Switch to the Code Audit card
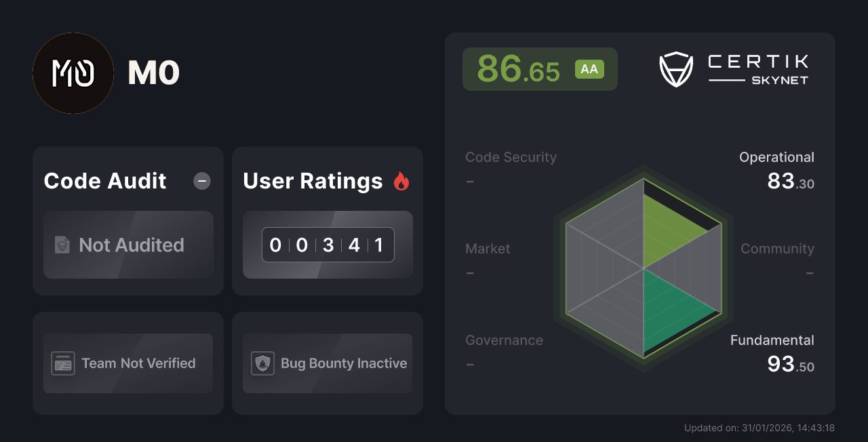868x442 pixels. 128,220
